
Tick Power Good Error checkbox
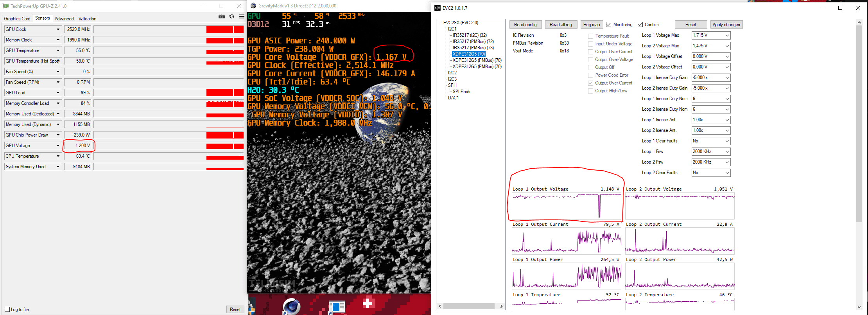pyautogui.click(x=590, y=76)
